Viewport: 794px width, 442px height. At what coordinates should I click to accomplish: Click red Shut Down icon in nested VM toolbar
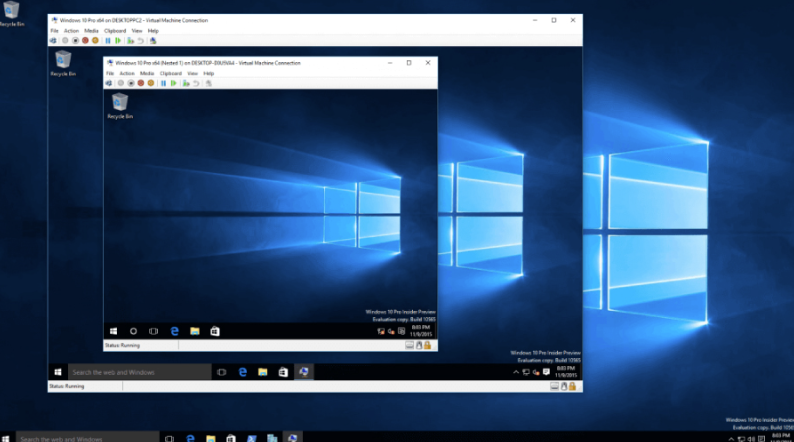(x=141, y=83)
